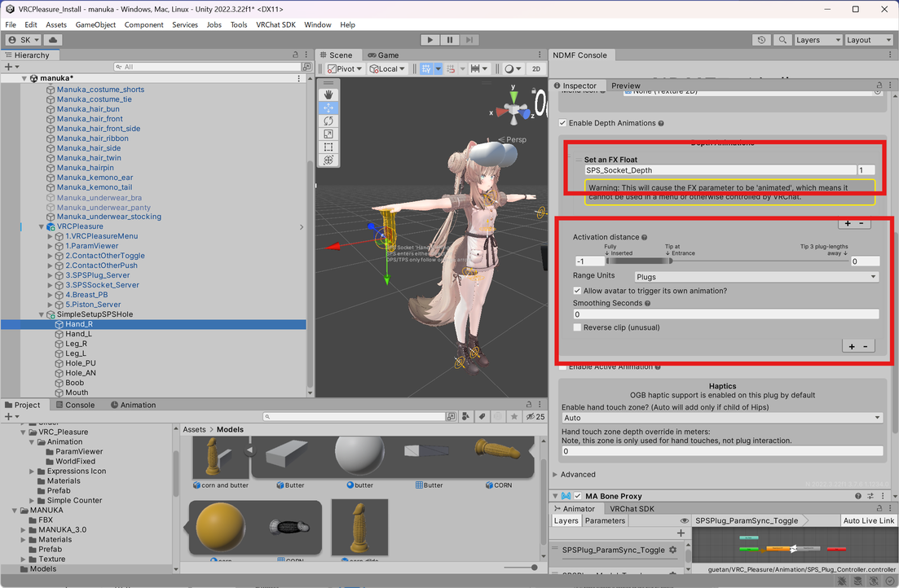
Task: Open the Pivot dropdown
Action: [x=345, y=68]
